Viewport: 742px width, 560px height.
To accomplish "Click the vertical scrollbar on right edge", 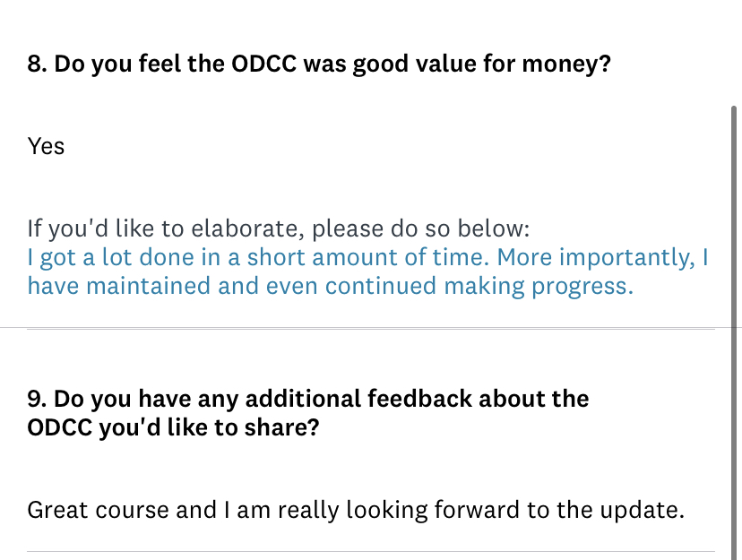I will click(x=734, y=333).
